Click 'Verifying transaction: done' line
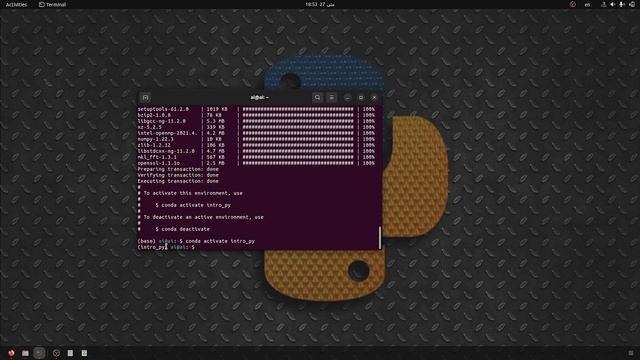This screenshot has width=640, height=360. [x=178, y=175]
